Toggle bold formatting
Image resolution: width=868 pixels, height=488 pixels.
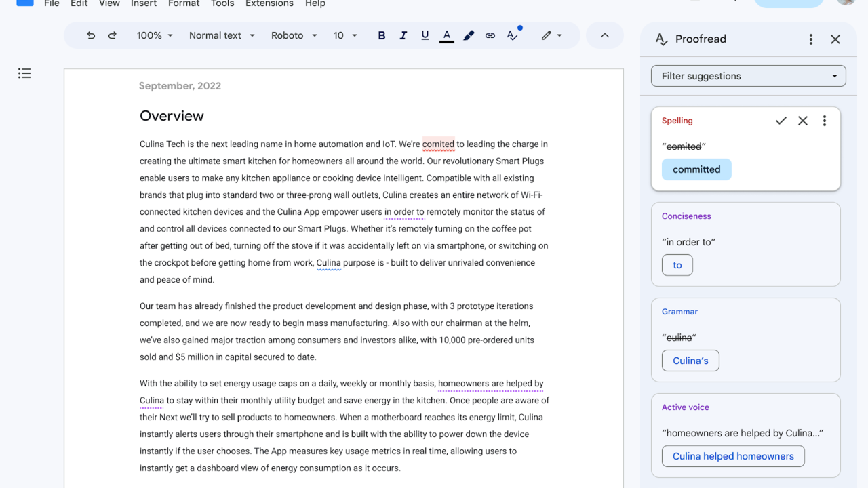[x=382, y=35]
